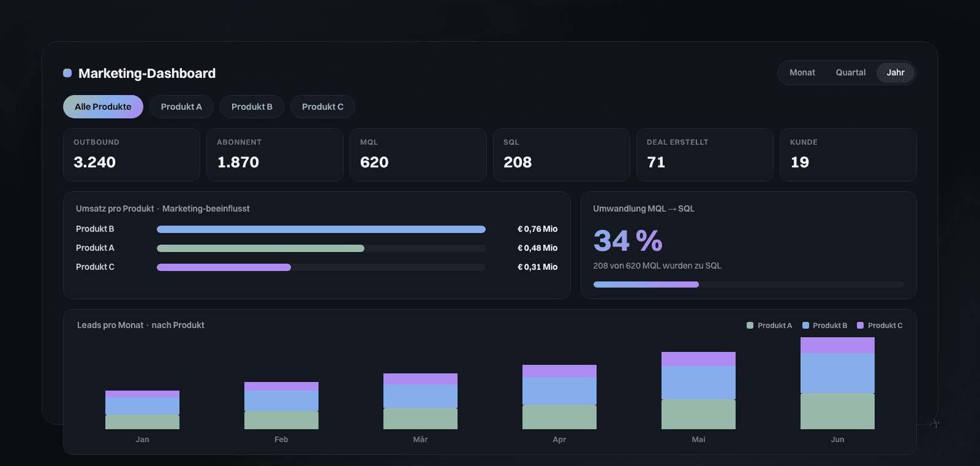Click the MQL to SQL progress bar
Viewport: 980px width, 466px height.
(748, 285)
